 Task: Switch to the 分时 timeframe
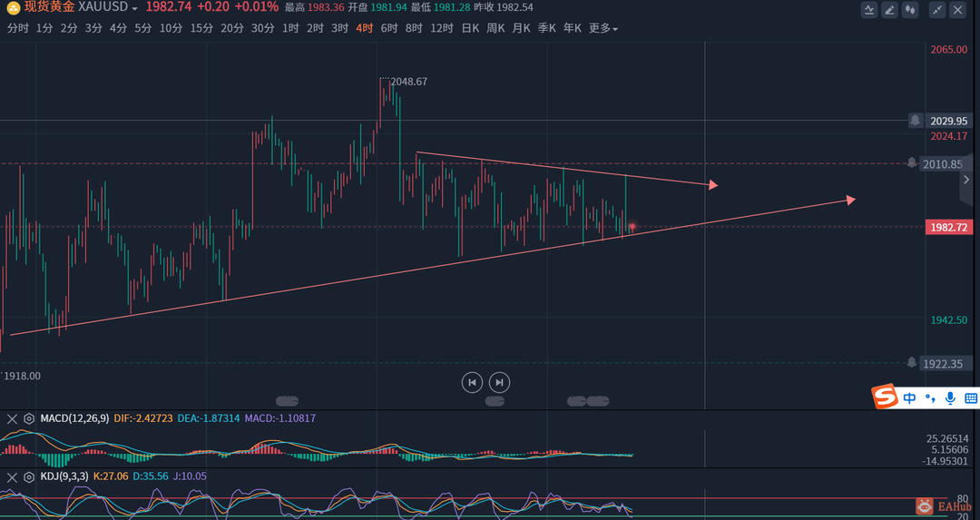click(x=17, y=28)
